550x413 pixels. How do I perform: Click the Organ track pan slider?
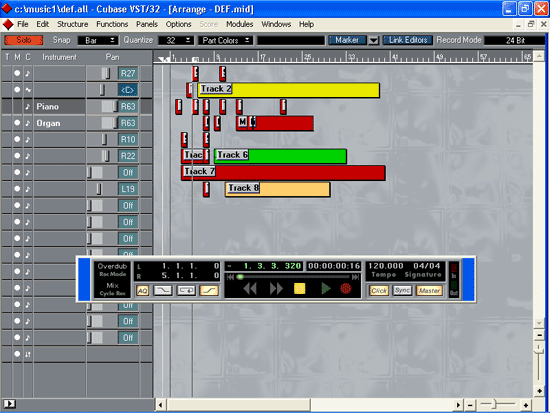coord(110,123)
